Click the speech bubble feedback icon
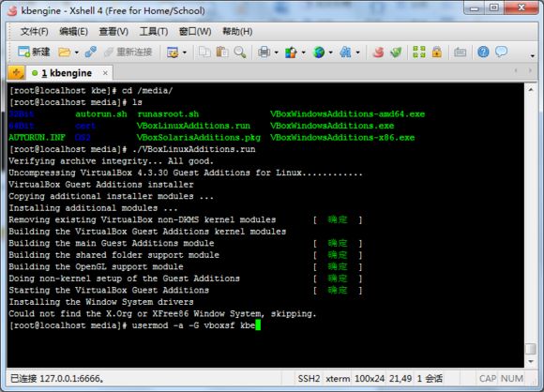The height and width of the screenshot is (392, 544). click(x=501, y=52)
